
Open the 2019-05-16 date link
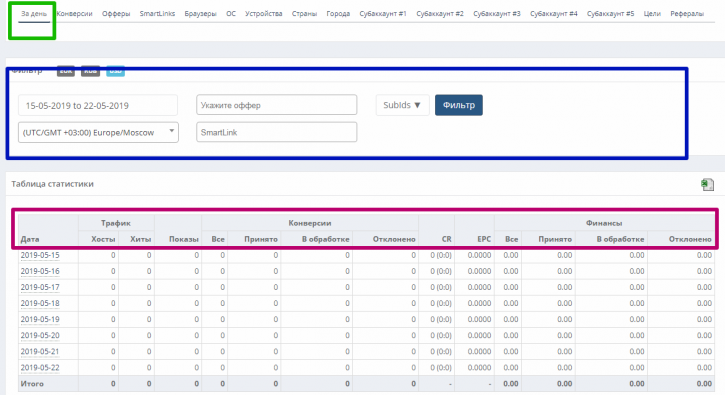click(40, 272)
